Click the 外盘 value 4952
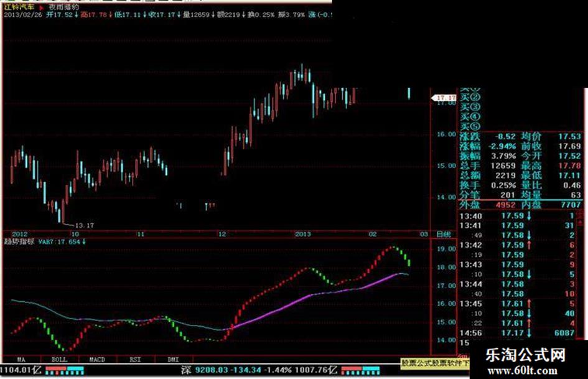 click(505, 205)
